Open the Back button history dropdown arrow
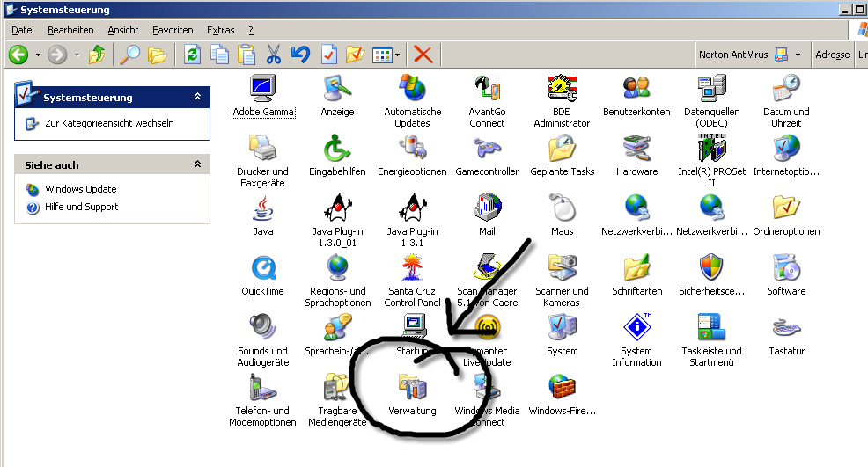Screen dimensions: 868x467 (x=38, y=55)
